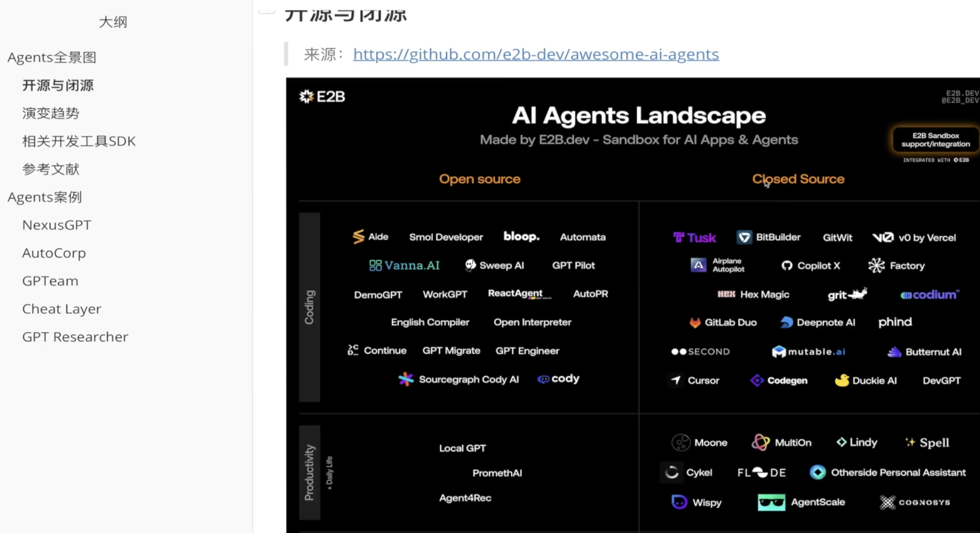The width and height of the screenshot is (980, 533).
Task: Select Agents全景图 in the outline
Action: point(52,58)
